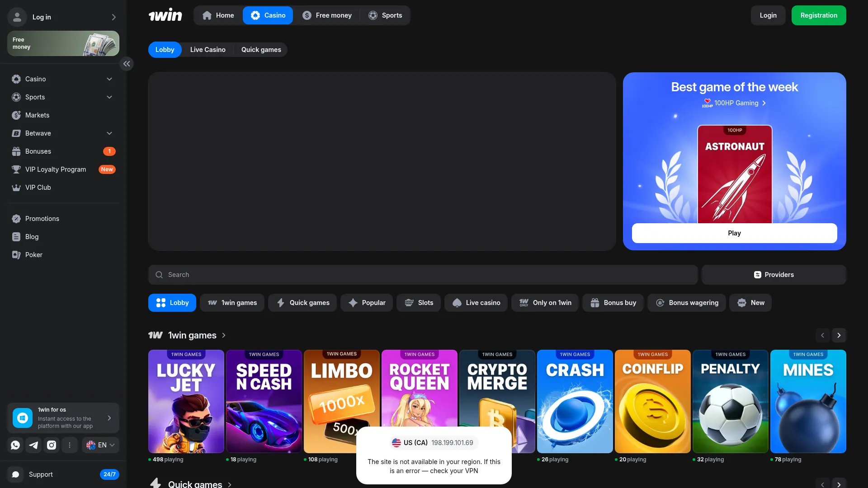The height and width of the screenshot is (488, 868).
Task: Open the 1win for OS app chevron
Action: point(109,418)
